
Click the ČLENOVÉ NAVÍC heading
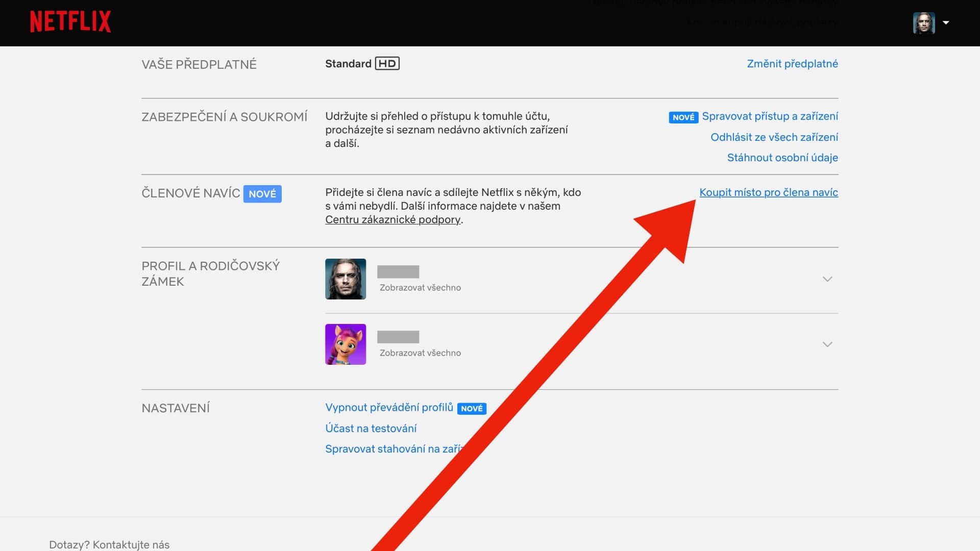(x=190, y=193)
